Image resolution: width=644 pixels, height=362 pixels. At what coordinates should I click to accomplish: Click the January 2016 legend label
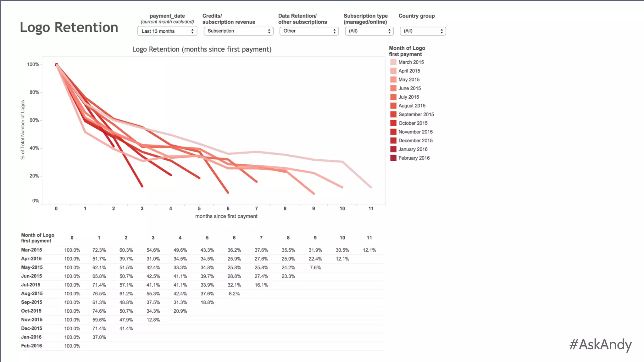pyautogui.click(x=413, y=149)
